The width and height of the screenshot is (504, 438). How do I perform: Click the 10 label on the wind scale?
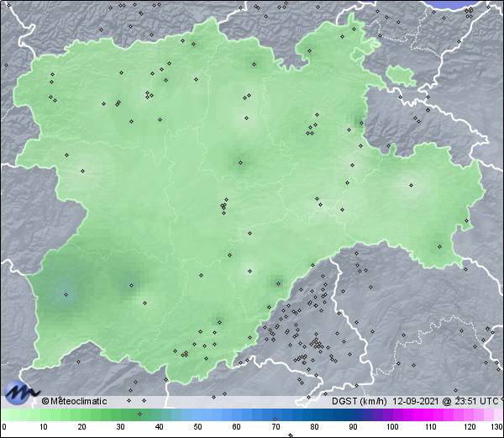44,427
